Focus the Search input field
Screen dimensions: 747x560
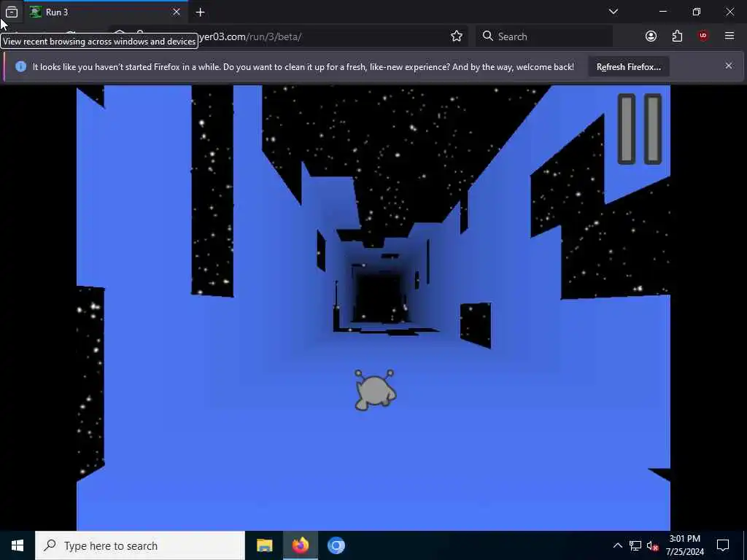(x=544, y=36)
